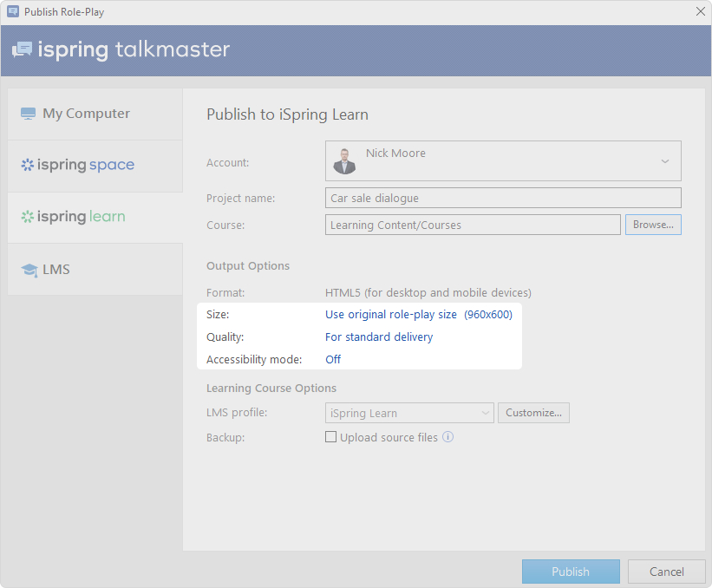
Task: Click the LMS graduation cap icon
Action: pos(29,270)
